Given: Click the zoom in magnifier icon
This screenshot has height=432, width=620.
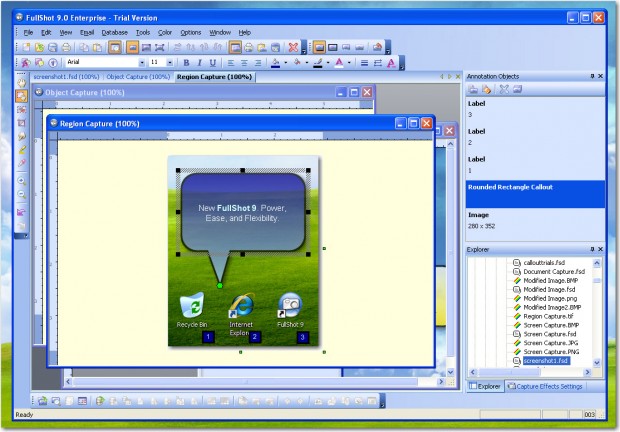Looking at the screenshot, I should click(22, 181).
